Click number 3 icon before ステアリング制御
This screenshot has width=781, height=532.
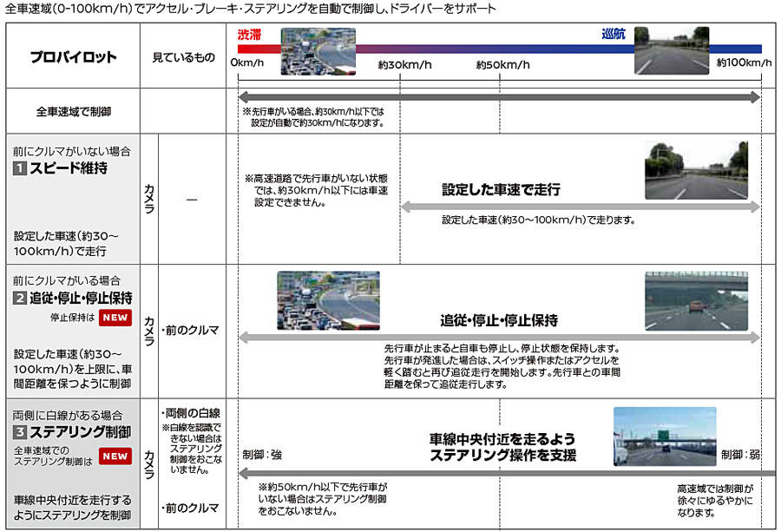point(19,432)
